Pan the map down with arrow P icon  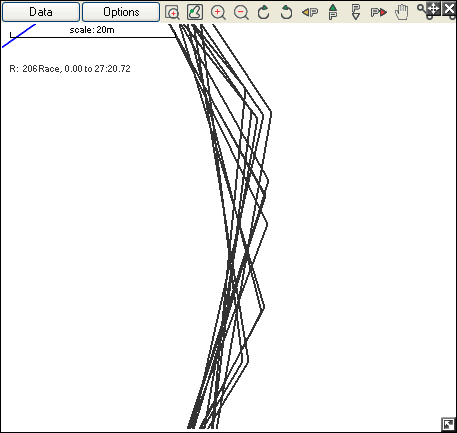(x=356, y=12)
